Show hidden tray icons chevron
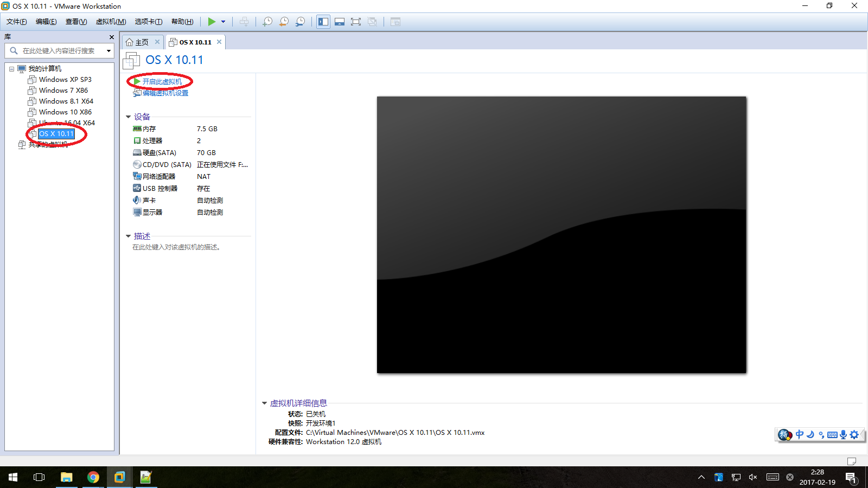Viewport: 868px width, 488px height. (x=701, y=477)
